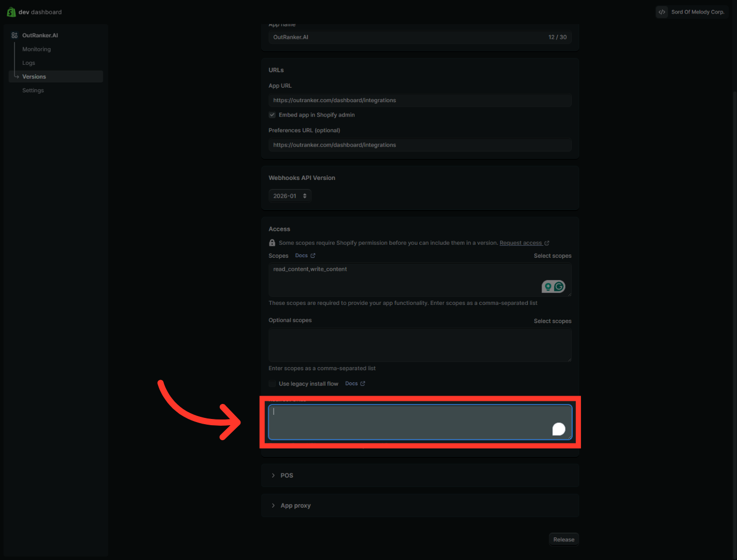This screenshot has height=560, width=737.
Task: Click external-link icon next to Request access
Action: [x=547, y=243]
